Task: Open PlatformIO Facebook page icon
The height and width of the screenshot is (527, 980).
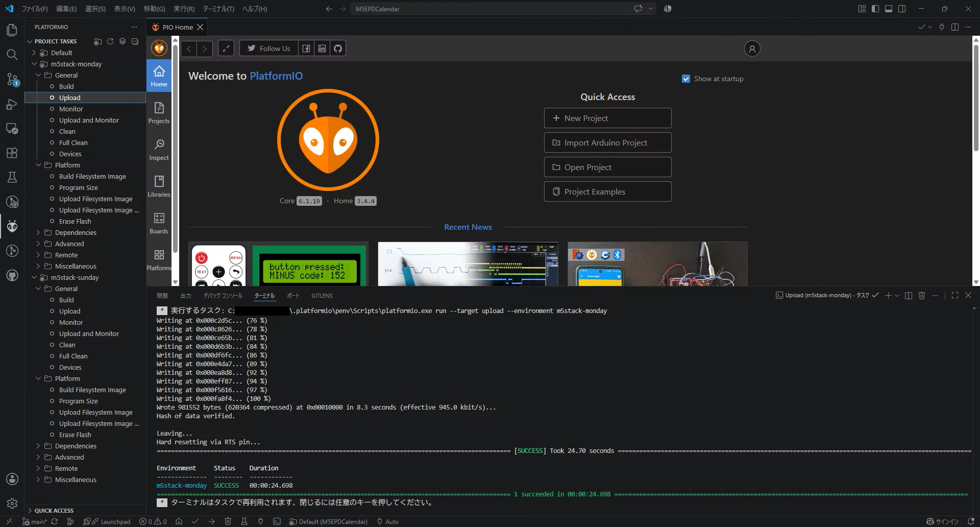Action: point(306,49)
